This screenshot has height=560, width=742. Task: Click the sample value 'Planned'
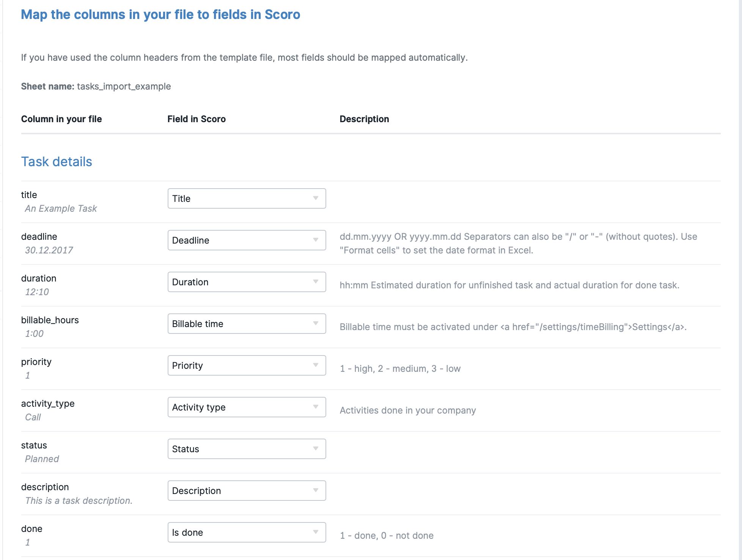coord(42,459)
